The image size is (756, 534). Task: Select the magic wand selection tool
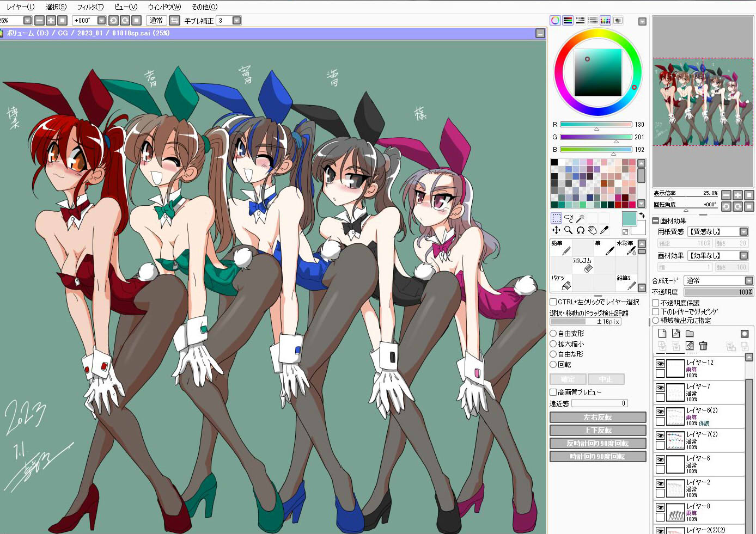click(x=581, y=218)
